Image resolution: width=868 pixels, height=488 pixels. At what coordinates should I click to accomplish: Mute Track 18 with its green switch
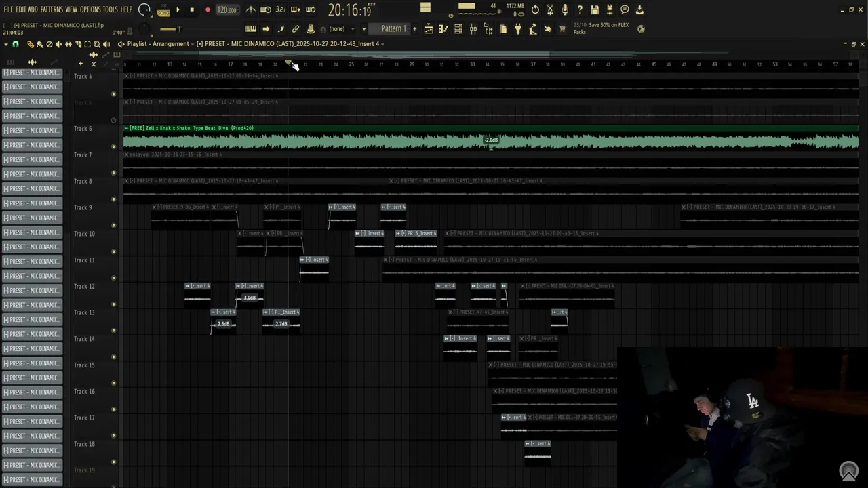click(113, 462)
